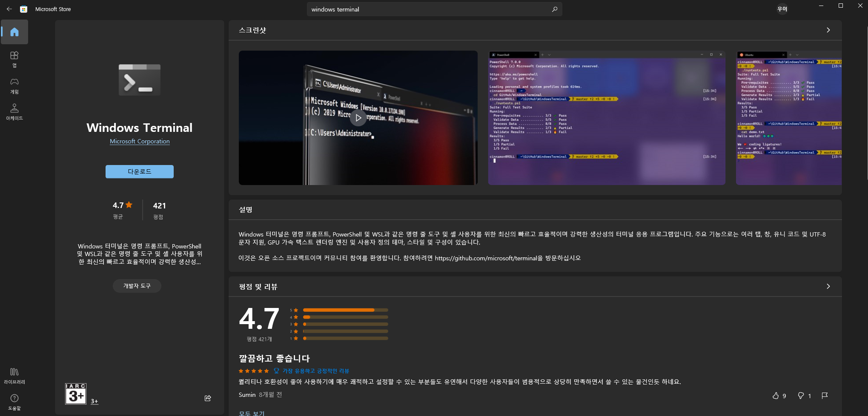Open the PowerShell screenshot thumbnail
Screen dimensions: 868x416
tap(607, 118)
